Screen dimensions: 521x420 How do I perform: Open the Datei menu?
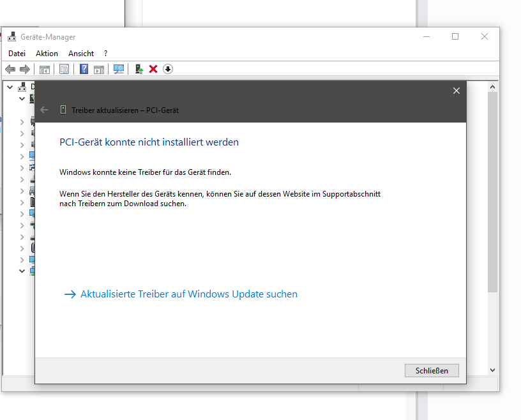[17, 54]
